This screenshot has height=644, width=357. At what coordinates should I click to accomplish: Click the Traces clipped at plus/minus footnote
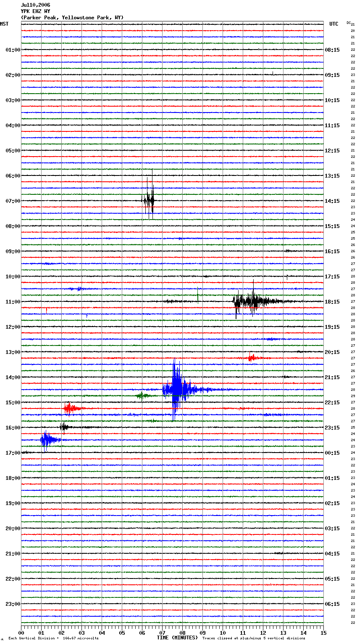pyautogui.click(x=254, y=639)
